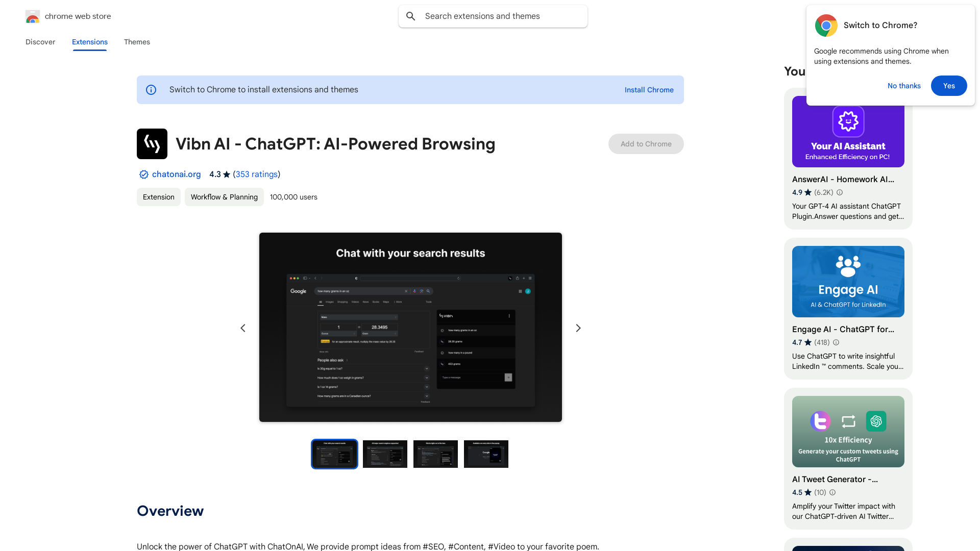The height and width of the screenshot is (551, 980).
Task: Click the info icon beside AnswerAI's rating
Action: [840, 192]
